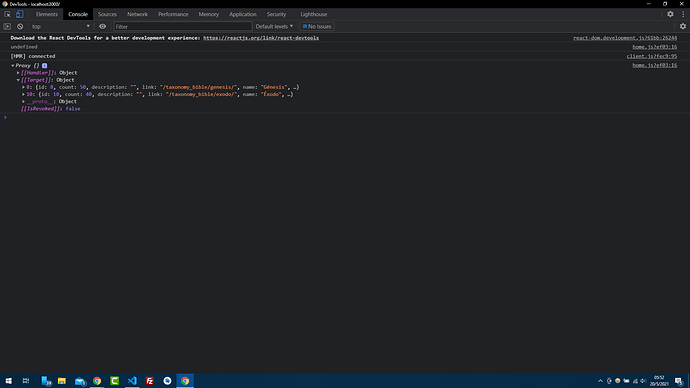Open the Security tab
Image resolution: width=690 pixels, height=388 pixels.
276,14
